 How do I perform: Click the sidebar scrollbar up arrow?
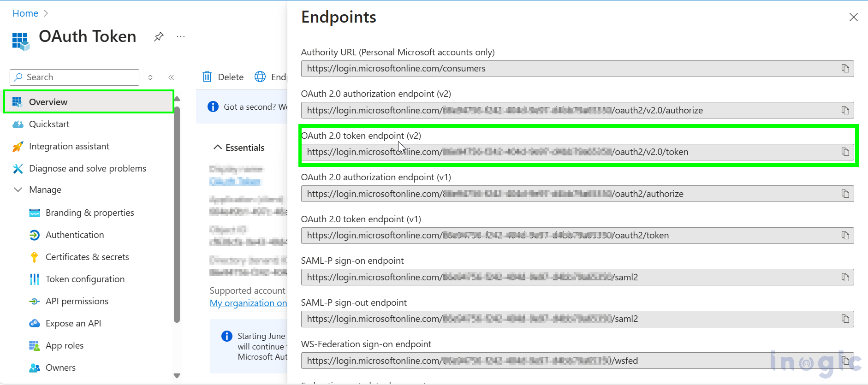coord(177,99)
